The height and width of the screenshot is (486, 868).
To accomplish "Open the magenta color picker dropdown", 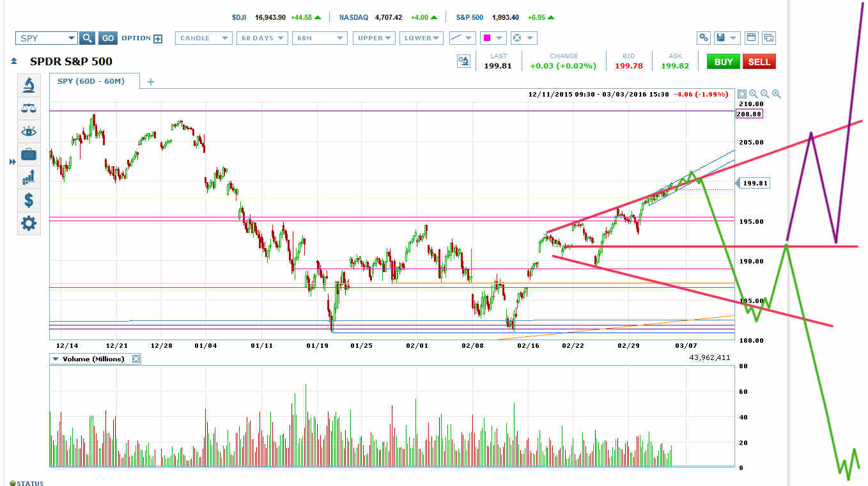I will click(x=493, y=38).
